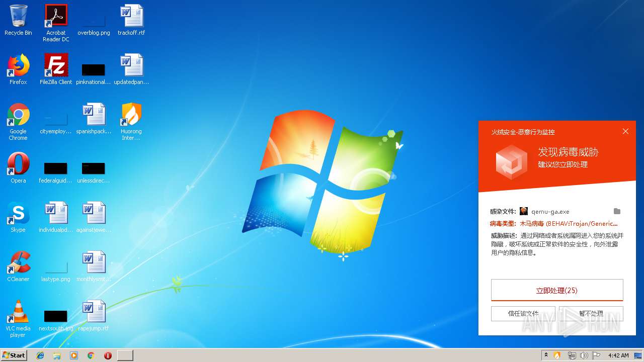Select the Skype desktop shortcut
The image size is (644, 362).
pos(18,217)
